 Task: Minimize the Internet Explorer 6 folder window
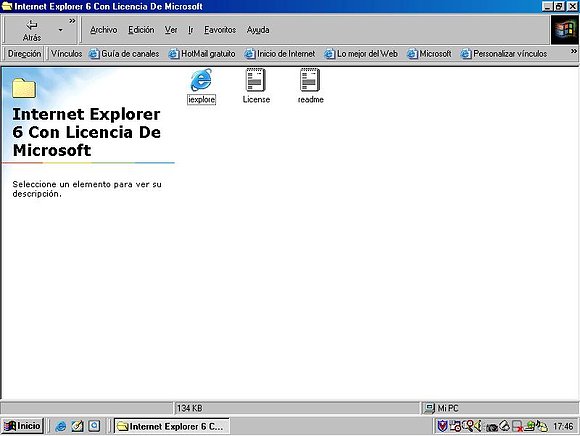548,6
